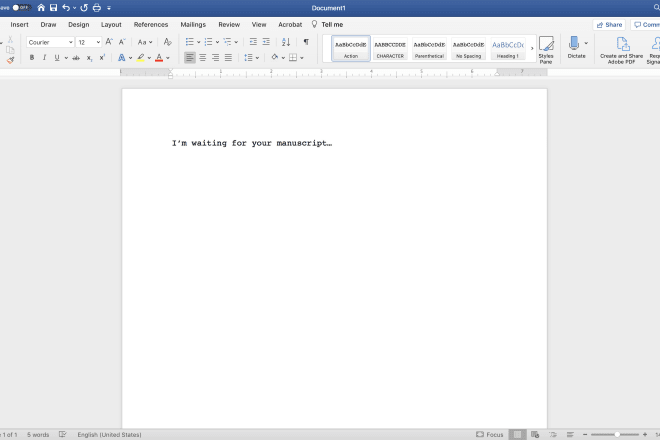Open the Mailings tab
Screen dimensions: 660x440
pos(193,24)
